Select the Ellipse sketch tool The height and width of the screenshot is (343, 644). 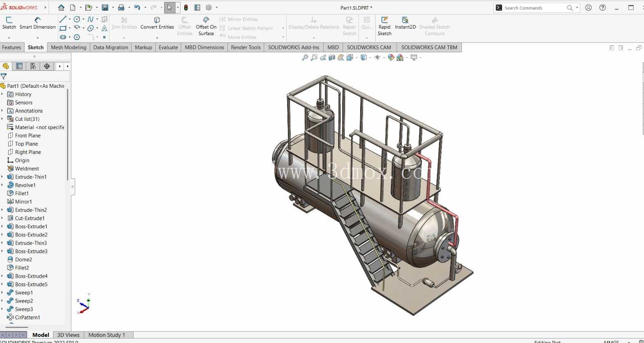tap(91, 28)
